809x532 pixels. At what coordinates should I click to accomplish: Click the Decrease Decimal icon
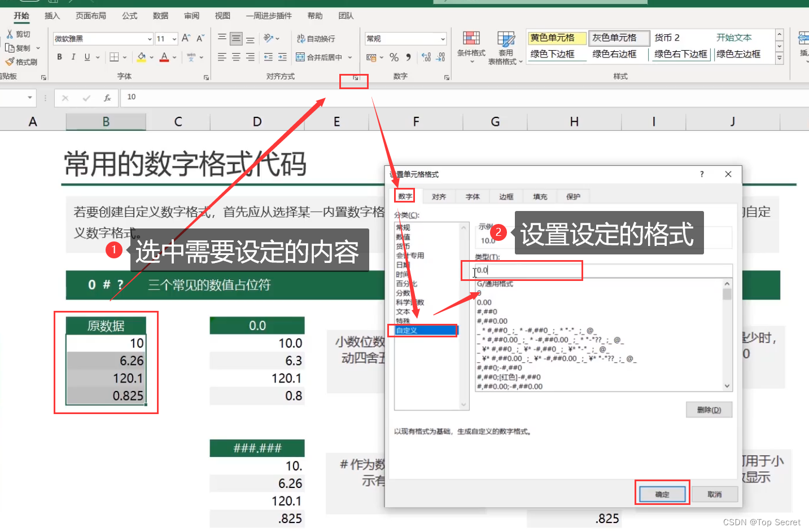click(440, 57)
